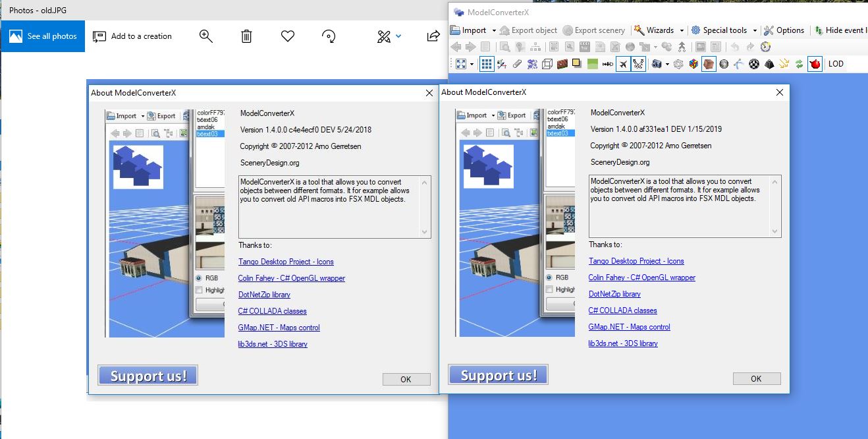Click the yellow double arrows icon
The image size is (868, 439).
(x=784, y=64)
